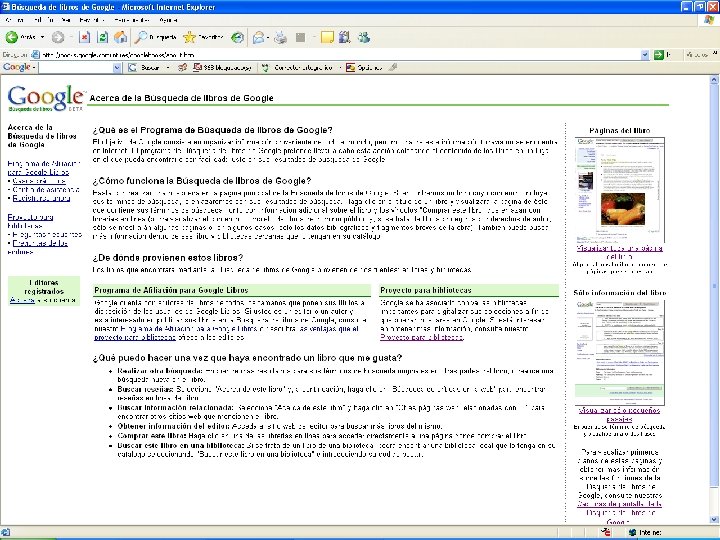
Task: Open the Herramientas menu
Action: [x=131, y=20]
